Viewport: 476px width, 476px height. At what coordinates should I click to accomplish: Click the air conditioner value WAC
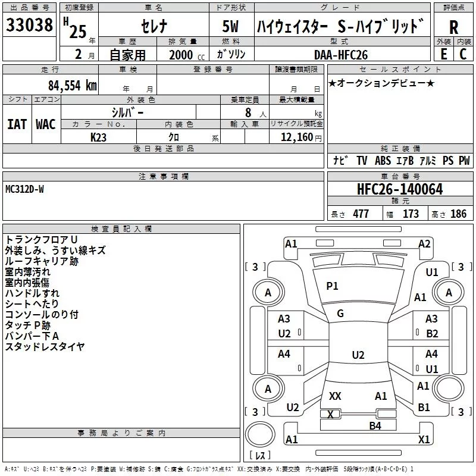(x=46, y=124)
